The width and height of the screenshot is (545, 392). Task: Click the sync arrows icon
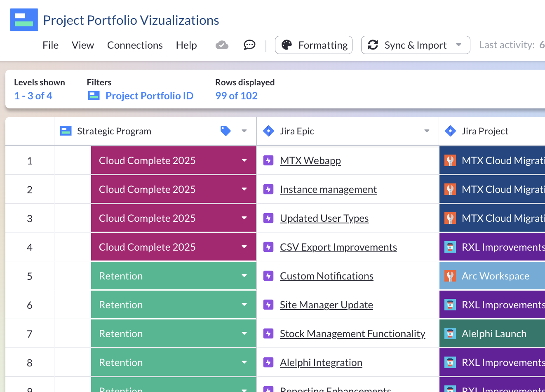pos(373,45)
